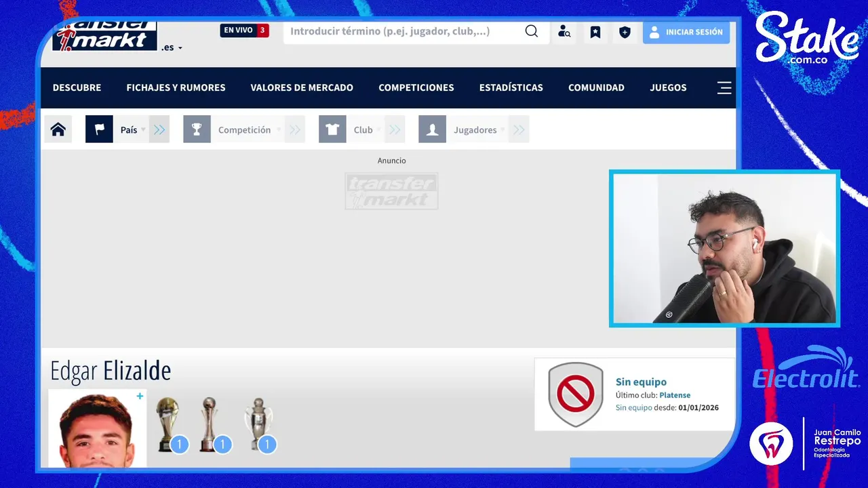Expand the Jugadores dropdown selector
This screenshot has width=868, height=488.
pyautogui.click(x=478, y=129)
